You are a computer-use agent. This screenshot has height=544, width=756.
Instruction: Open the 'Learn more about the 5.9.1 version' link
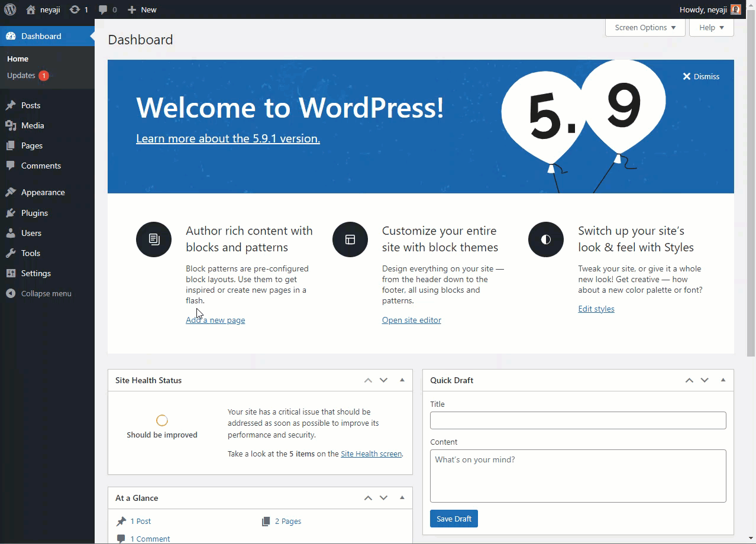(228, 138)
